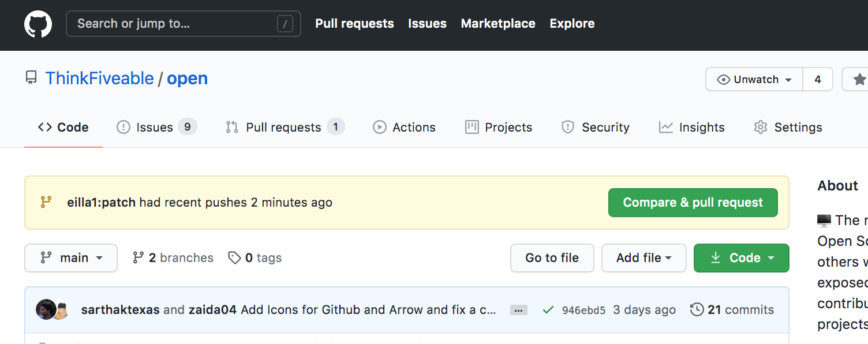Image resolution: width=868 pixels, height=344 pixels.
Task: Switch to the repository Pull requests tab
Action: (285, 128)
